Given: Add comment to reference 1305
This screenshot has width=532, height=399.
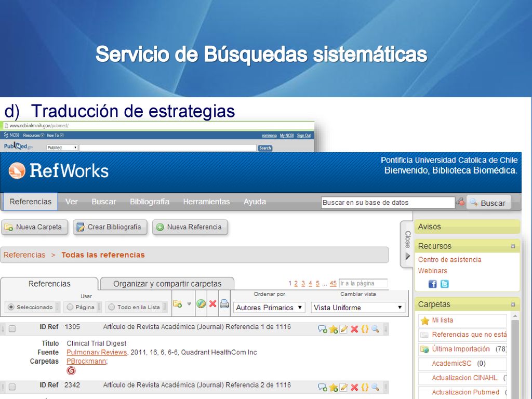Looking at the screenshot, I should pyautogui.click(x=322, y=329).
